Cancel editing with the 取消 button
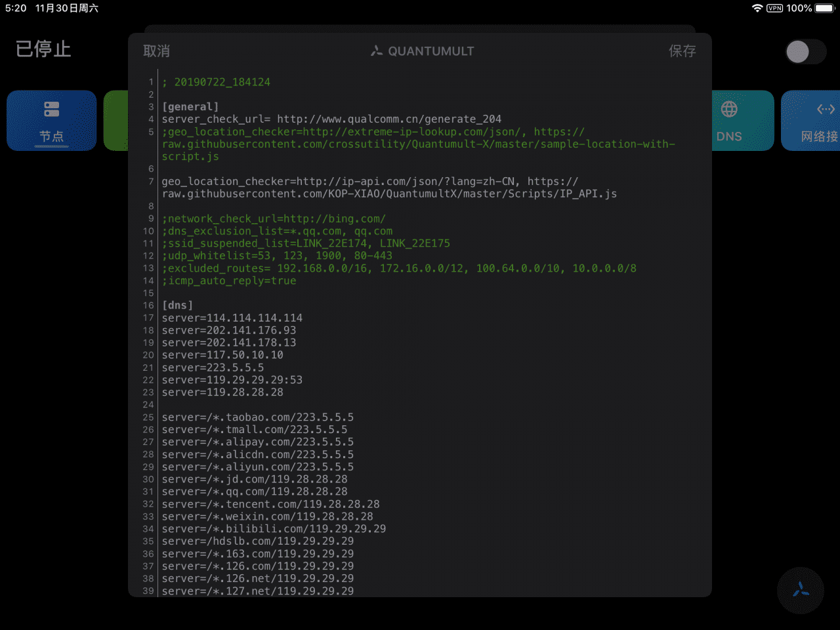Screen dimensions: 840x630 click(x=156, y=51)
